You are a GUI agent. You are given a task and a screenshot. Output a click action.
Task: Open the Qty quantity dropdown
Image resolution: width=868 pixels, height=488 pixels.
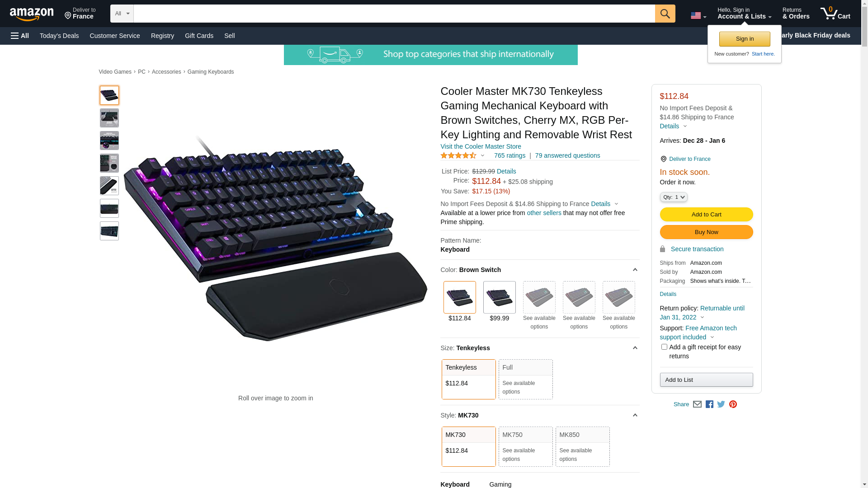click(674, 197)
